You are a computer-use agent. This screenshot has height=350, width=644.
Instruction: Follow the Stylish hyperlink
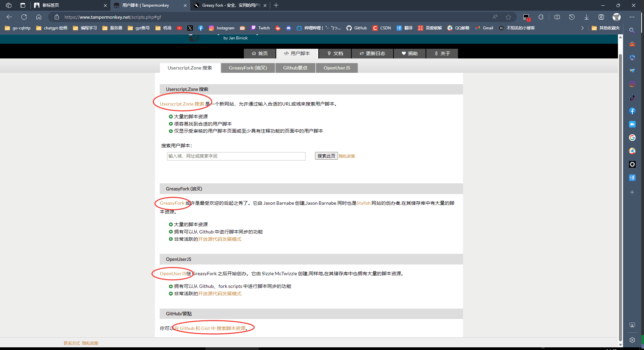(x=363, y=203)
